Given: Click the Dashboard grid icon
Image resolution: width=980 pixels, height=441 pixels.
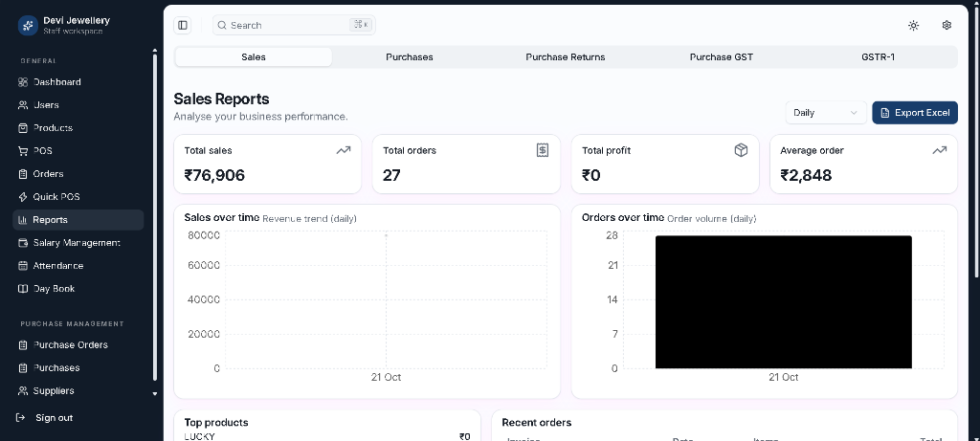Looking at the screenshot, I should pyautogui.click(x=23, y=82).
